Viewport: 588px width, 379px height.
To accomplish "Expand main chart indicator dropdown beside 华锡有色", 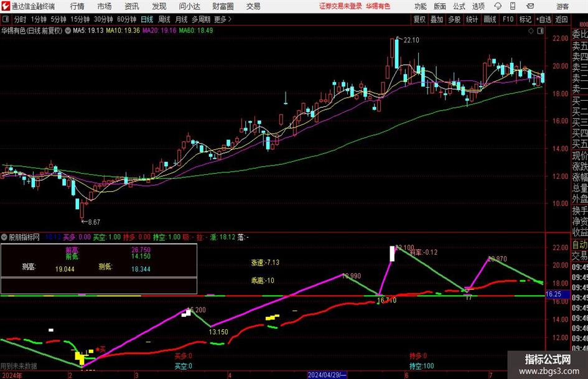I will click(x=68, y=30).
